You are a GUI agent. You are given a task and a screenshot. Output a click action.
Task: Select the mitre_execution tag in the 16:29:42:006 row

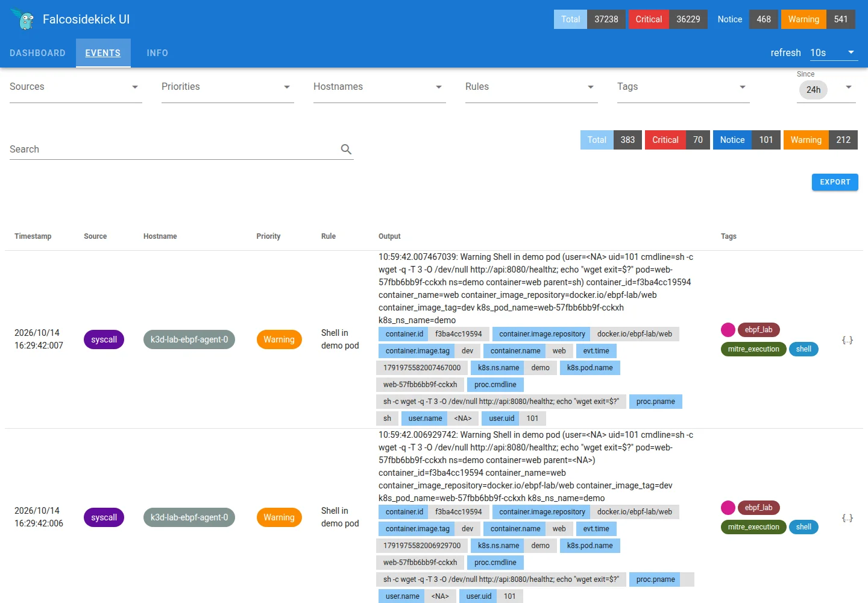(753, 527)
